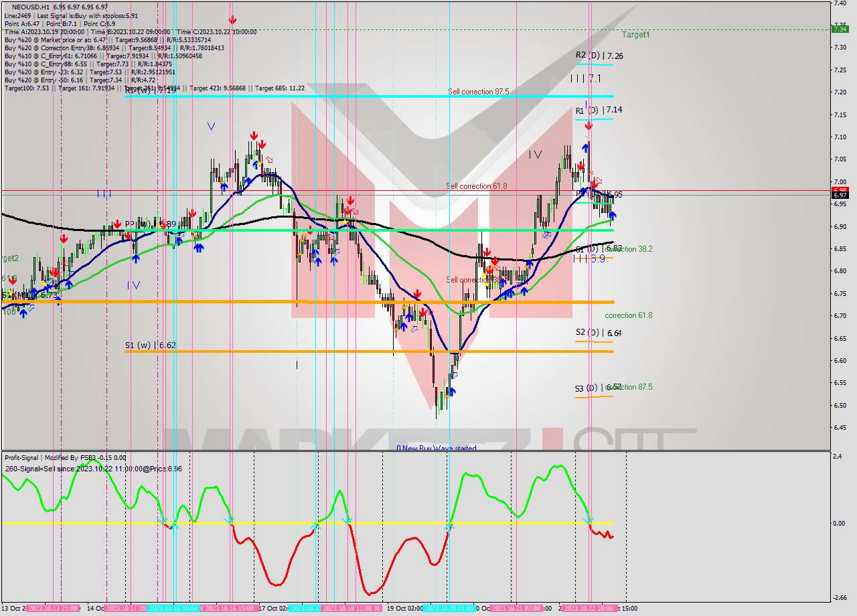Image resolution: width=857 pixels, height=616 pixels.
Task: Select the I I I | 6.9 wave label
Action: pos(589,258)
